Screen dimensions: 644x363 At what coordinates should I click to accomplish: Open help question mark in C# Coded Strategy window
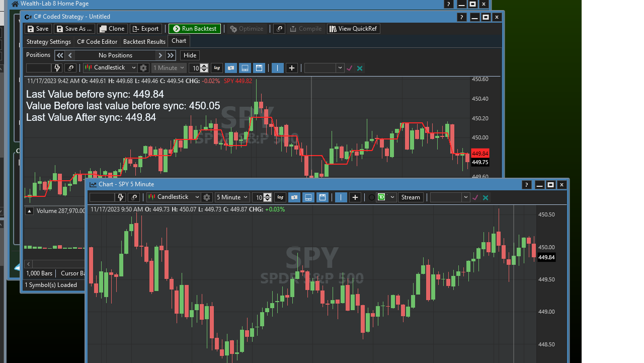(x=461, y=17)
